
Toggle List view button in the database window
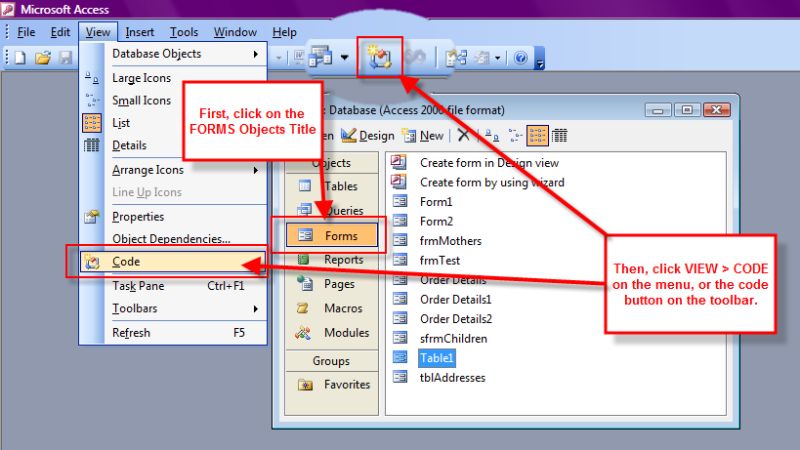[x=537, y=136]
